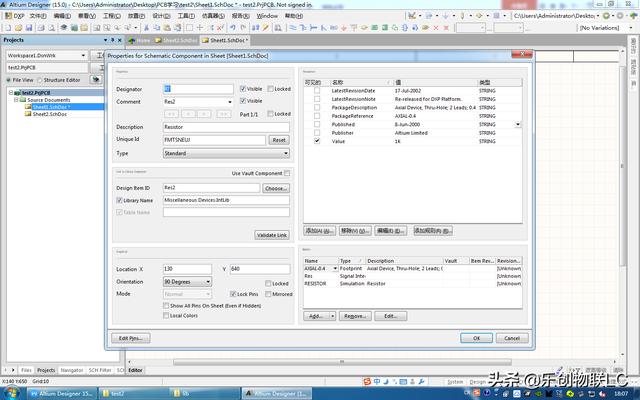Enable Use Vault Component checkbox
Image resolution: width=640 pixels, height=400 pixels.
click(x=287, y=173)
